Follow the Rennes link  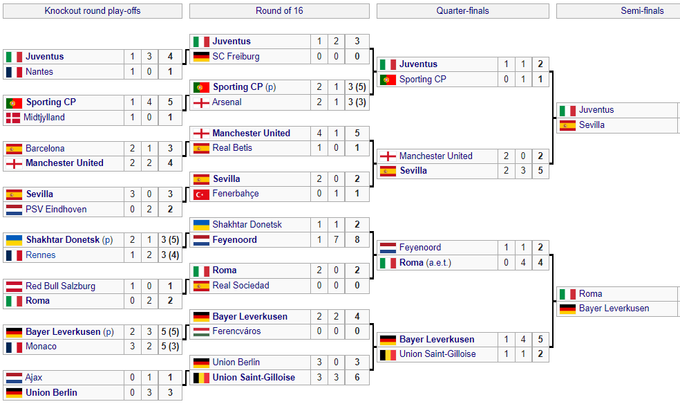pyautogui.click(x=41, y=255)
